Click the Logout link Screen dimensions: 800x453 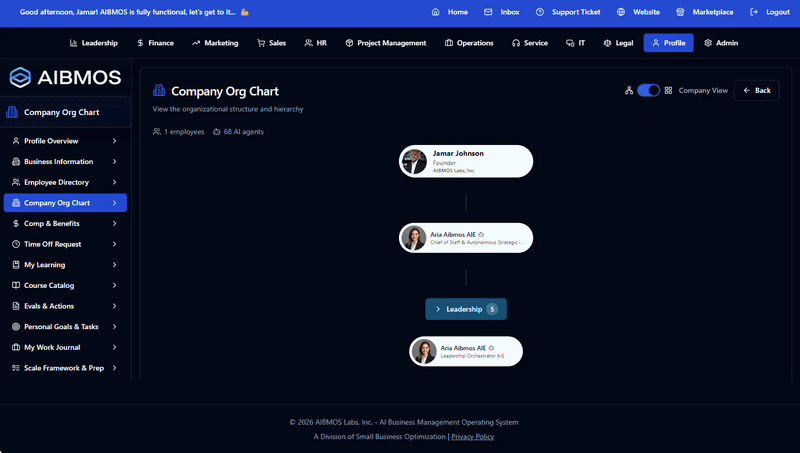770,12
